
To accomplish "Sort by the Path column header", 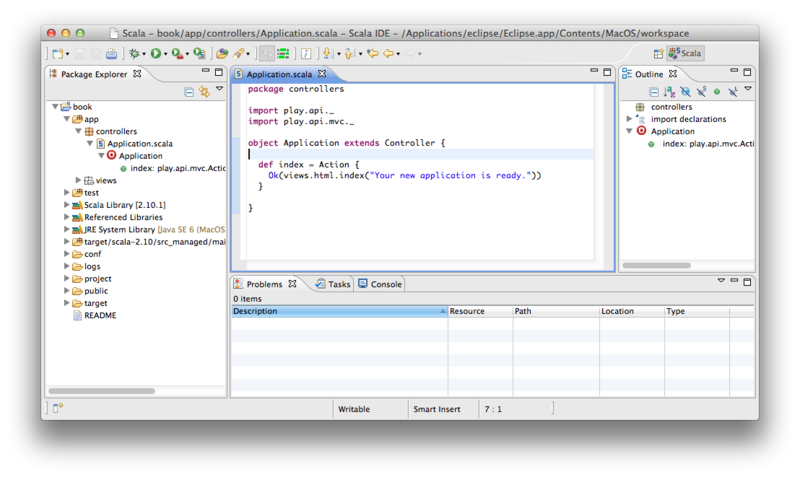I will [x=556, y=311].
